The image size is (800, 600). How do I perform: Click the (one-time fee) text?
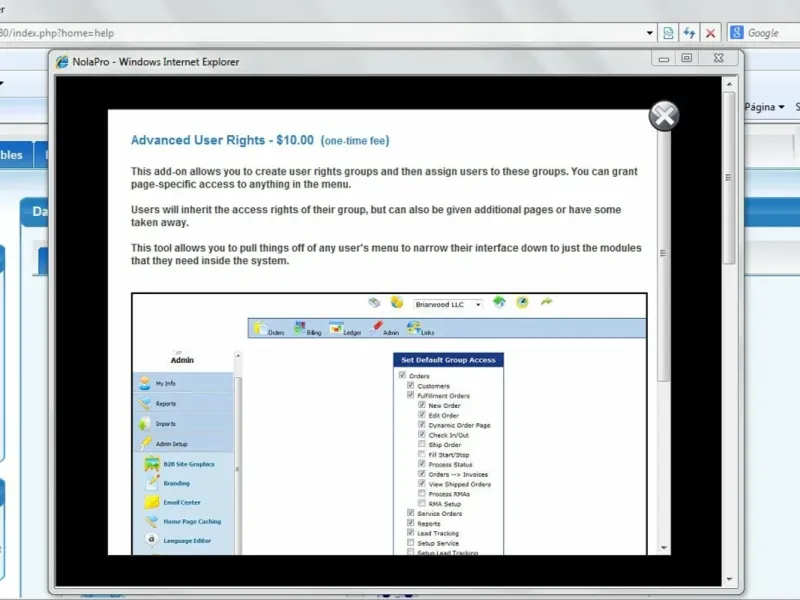[355, 141]
